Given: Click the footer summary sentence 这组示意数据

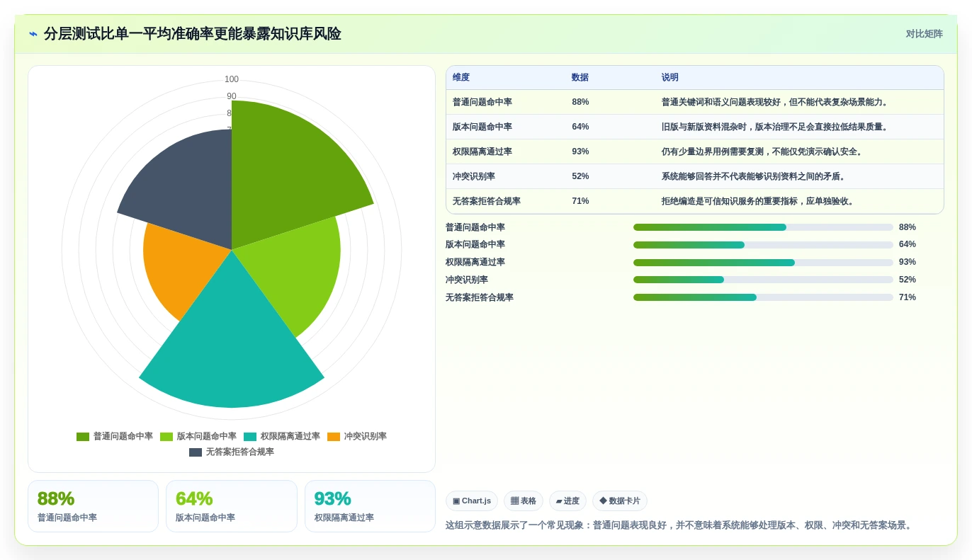Looking at the screenshot, I should [x=681, y=525].
